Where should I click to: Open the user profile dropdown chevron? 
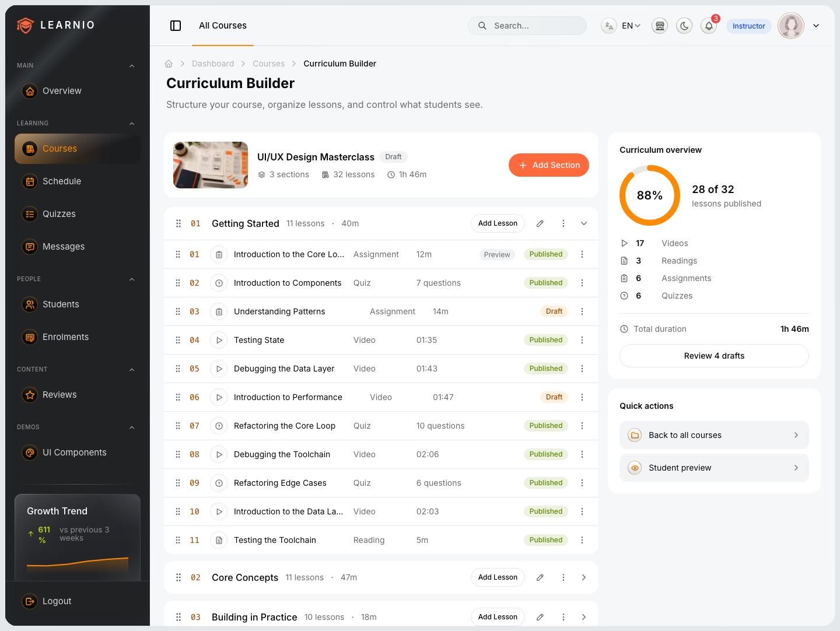(816, 26)
